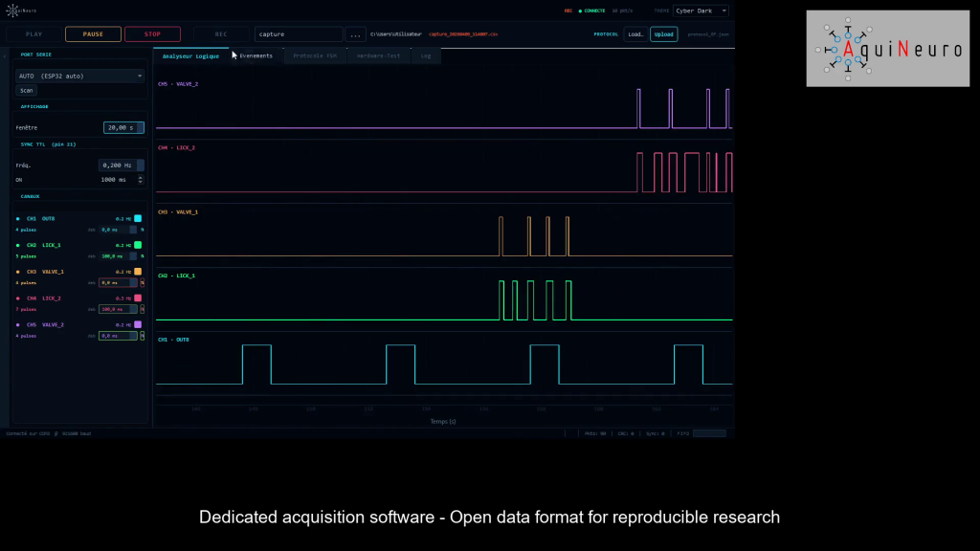Click the CH1 OUT8 cyan color swatch

pos(138,218)
